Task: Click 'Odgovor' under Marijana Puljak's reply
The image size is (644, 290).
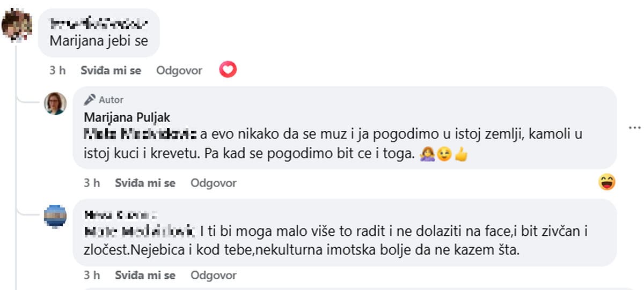Action: point(214,183)
